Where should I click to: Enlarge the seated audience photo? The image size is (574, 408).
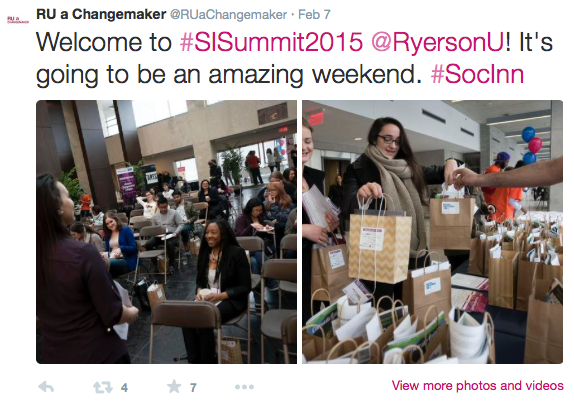point(166,232)
